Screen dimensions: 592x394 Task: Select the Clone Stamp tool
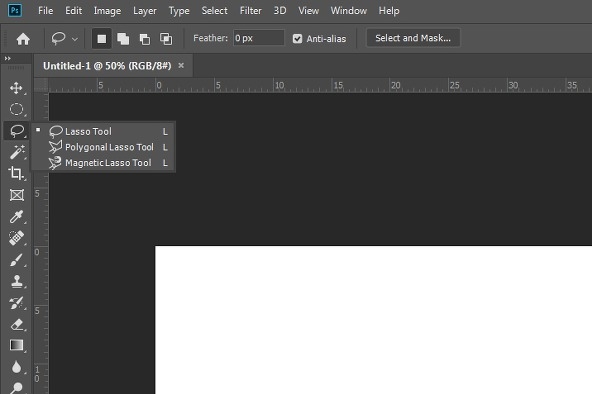click(17, 281)
